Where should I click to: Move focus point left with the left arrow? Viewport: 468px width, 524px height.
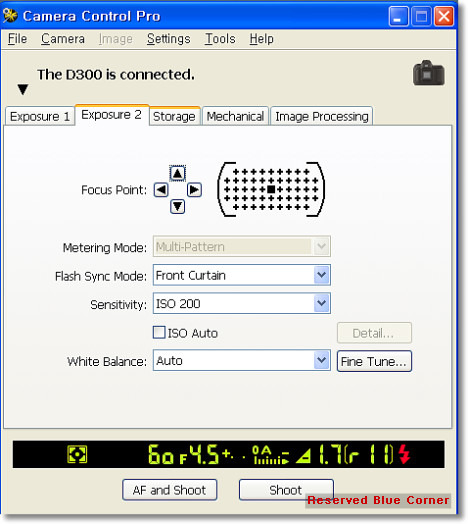click(161, 190)
